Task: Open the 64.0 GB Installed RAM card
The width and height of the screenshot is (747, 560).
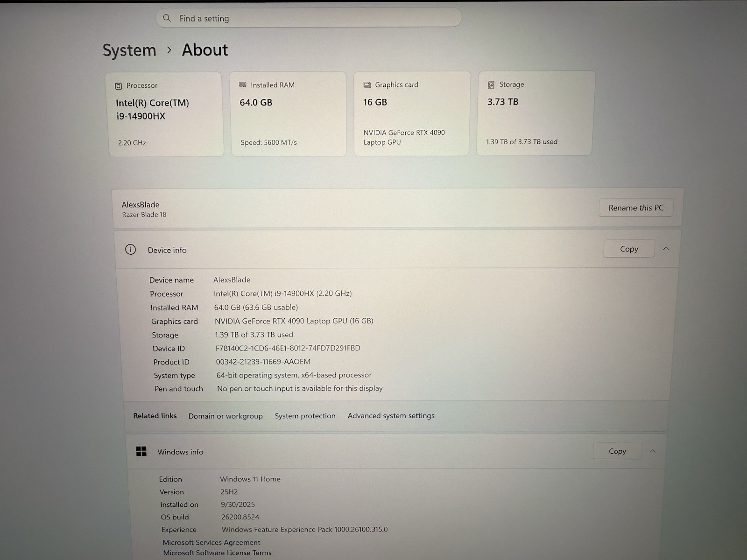Action: tap(289, 114)
